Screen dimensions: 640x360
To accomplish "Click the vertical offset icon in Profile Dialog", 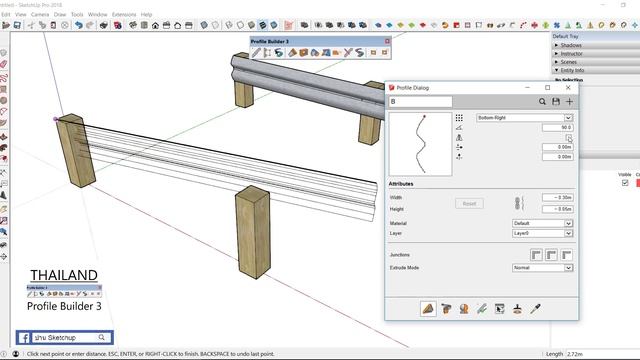I will click(459, 157).
